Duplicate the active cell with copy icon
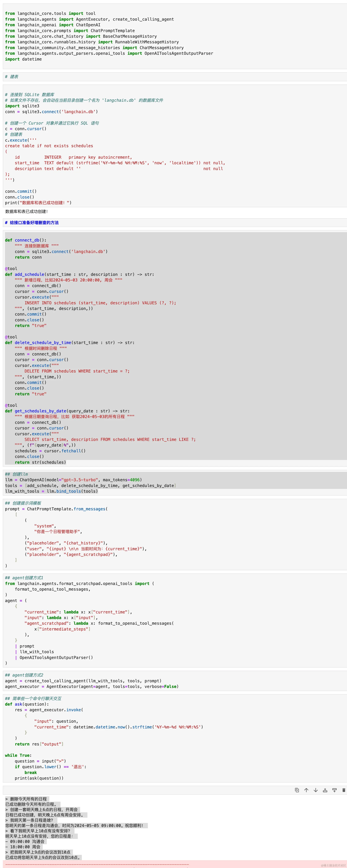The width and height of the screenshot is (347, 868). [297, 790]
